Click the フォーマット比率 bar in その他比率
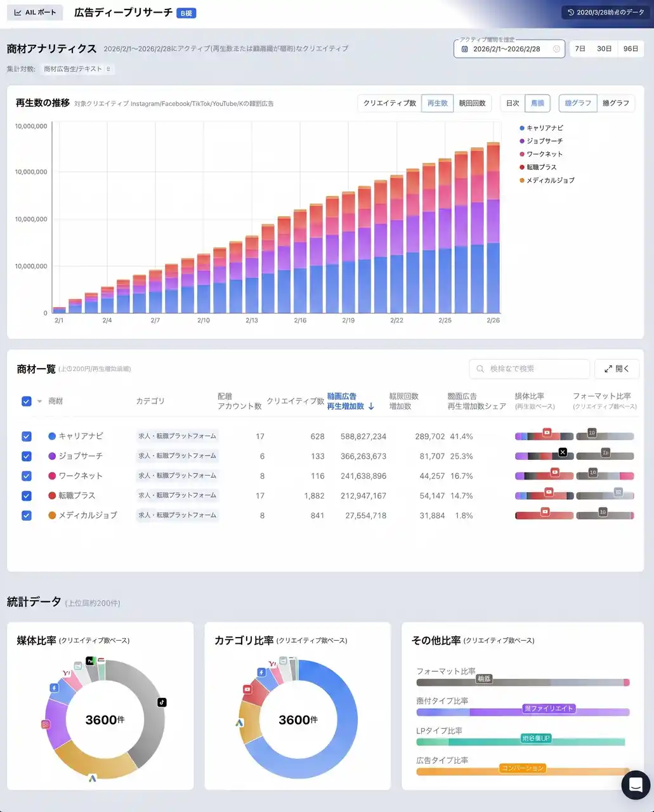Screen dimensions: 654x812 (523, 683)
